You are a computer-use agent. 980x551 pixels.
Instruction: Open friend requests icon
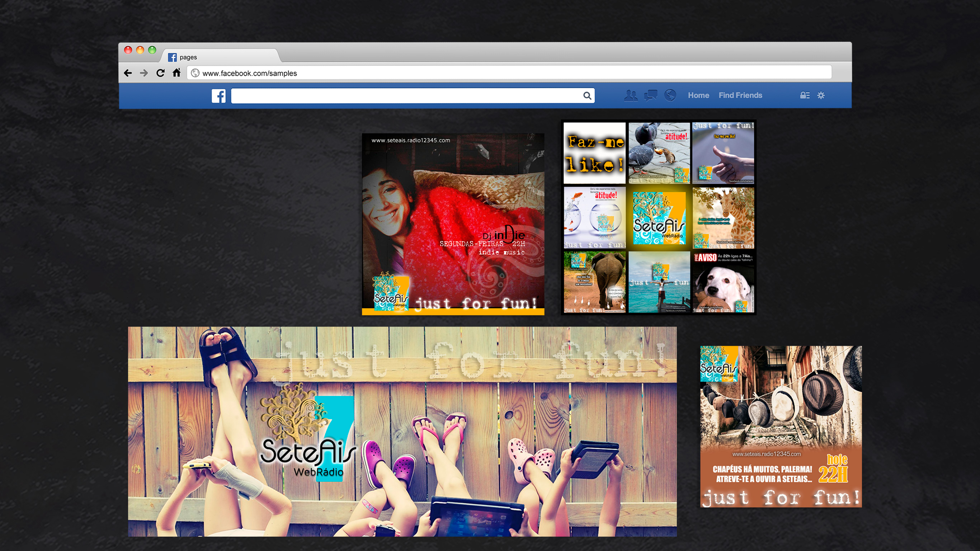(631, 95)
